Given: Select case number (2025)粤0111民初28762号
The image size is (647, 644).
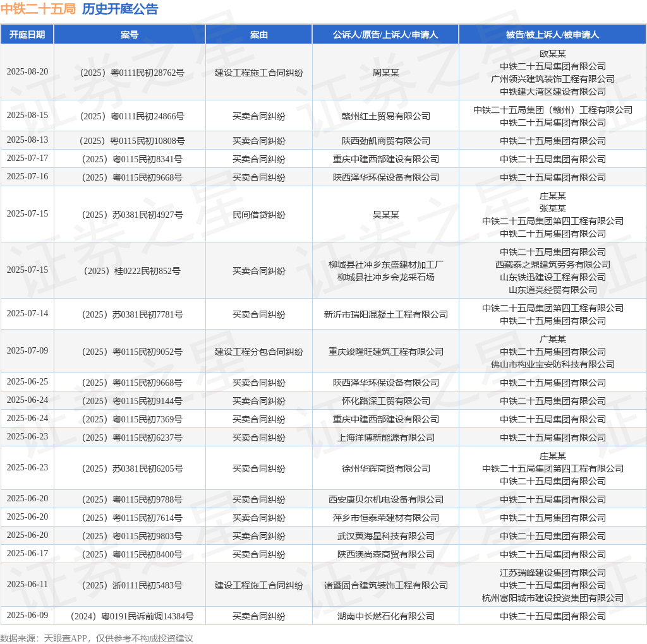Looking at the screenshot, I should [x=132, y=73].
